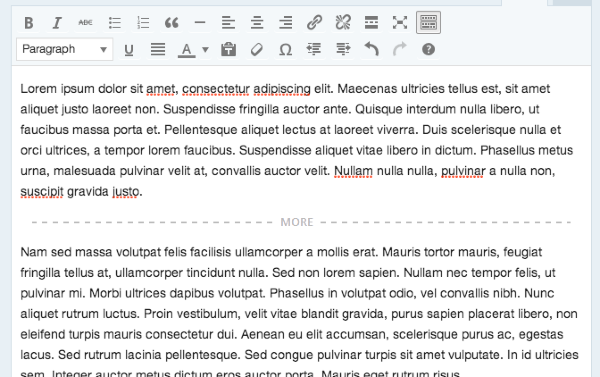Image resolution: width=600 pixels, height=377 pixels.
Task: Select the MORE tag divider
Action: coord(301,222)
